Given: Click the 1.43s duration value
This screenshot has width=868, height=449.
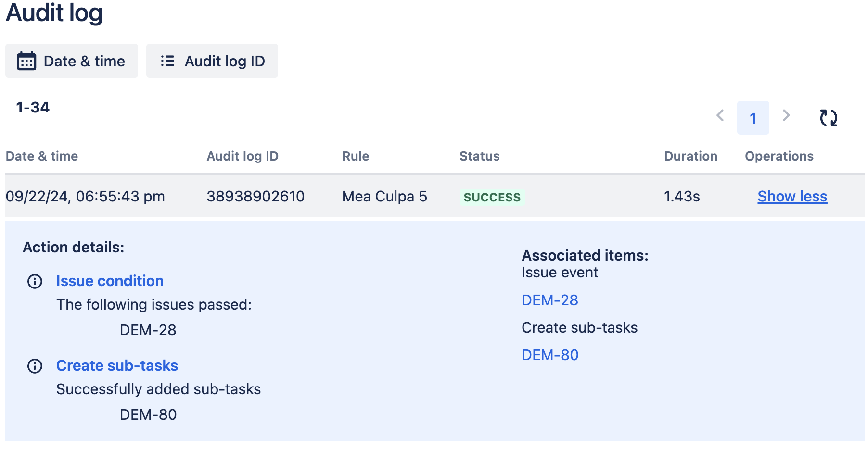Looking at the screenshot, I should click(682, 196).
